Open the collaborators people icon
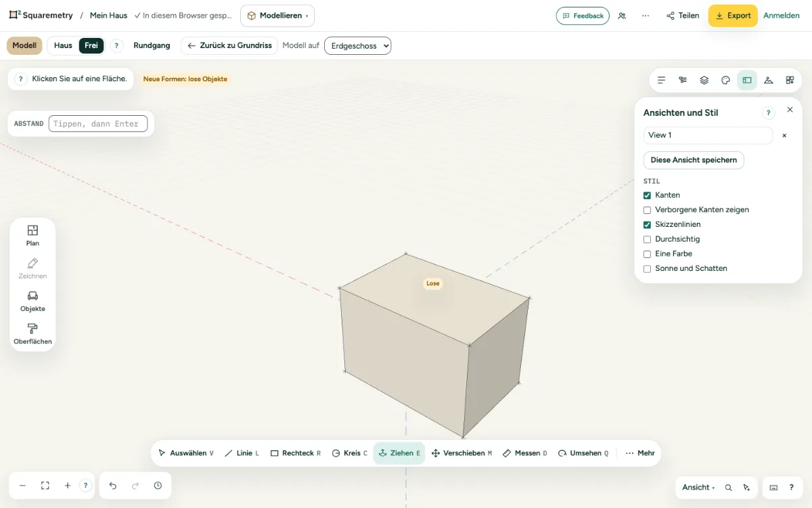The width and height of the screenshot is (812, 508). click(622, 16)
